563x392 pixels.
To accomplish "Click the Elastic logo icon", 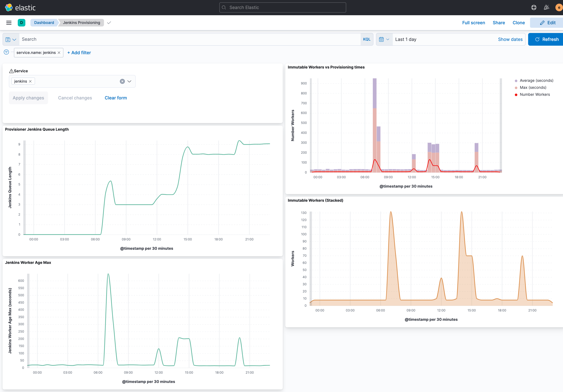I will [9, 8].
